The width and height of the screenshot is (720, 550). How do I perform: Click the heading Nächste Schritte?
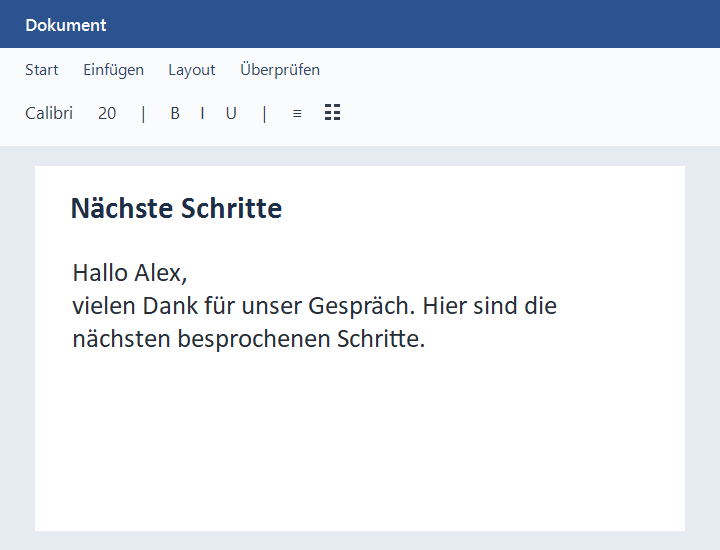pos(177,208)
